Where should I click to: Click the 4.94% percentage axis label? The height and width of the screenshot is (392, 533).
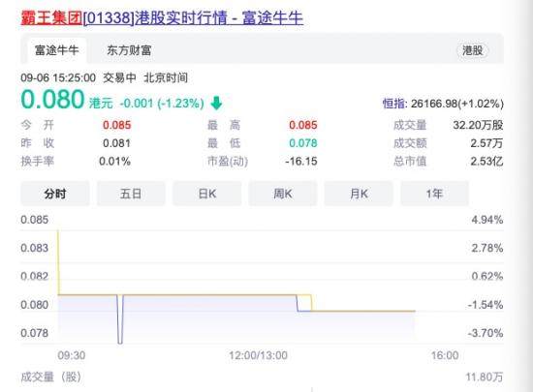(x=487, y=220)
